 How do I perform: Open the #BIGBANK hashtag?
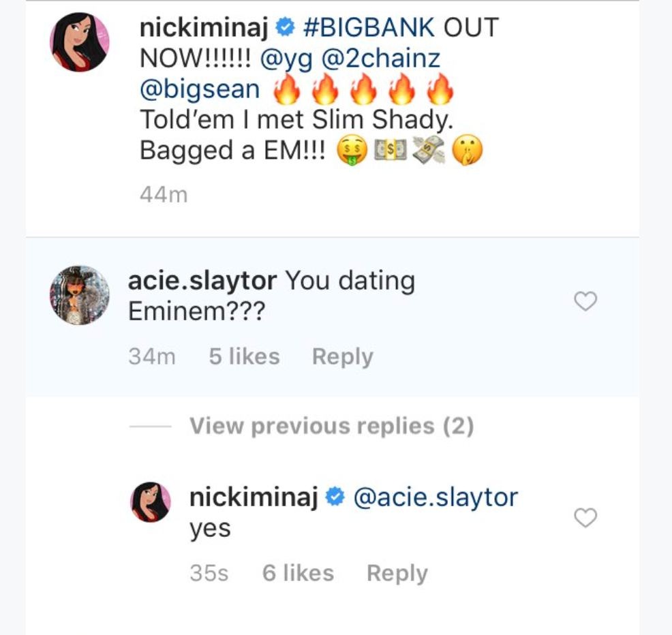(x=368, y=28)
